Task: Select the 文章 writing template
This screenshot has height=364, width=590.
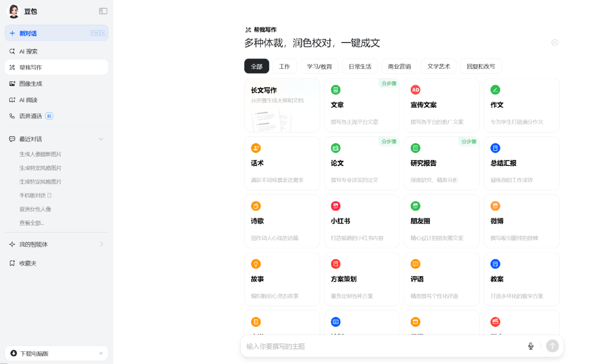Action: (362, 105)
